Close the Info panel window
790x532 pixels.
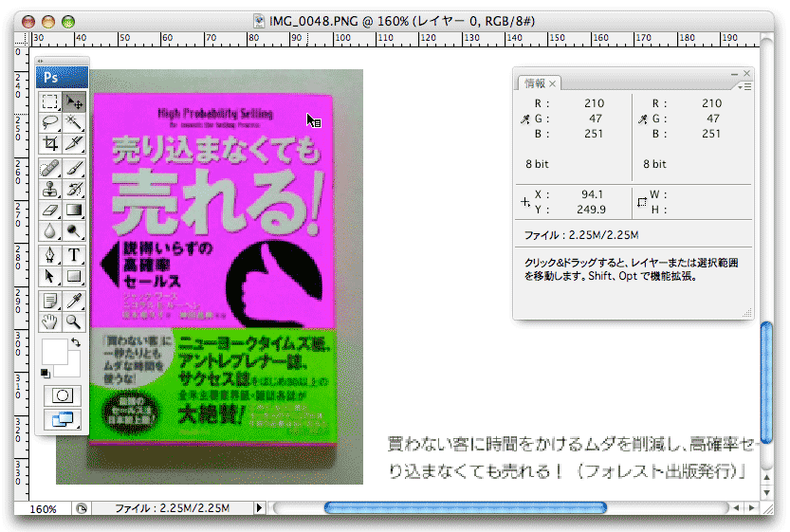pyautogui.click(x=746, y=74)
